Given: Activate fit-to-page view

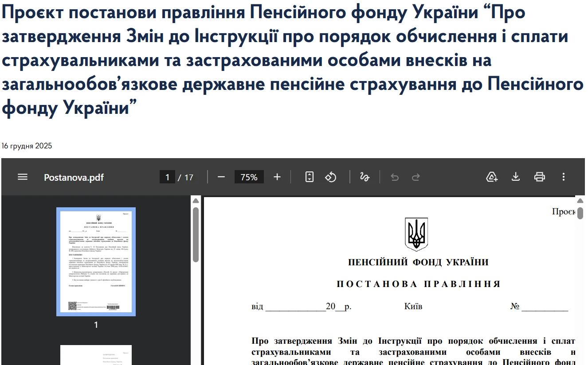Looking at the screenshot, I should (309, 176).
